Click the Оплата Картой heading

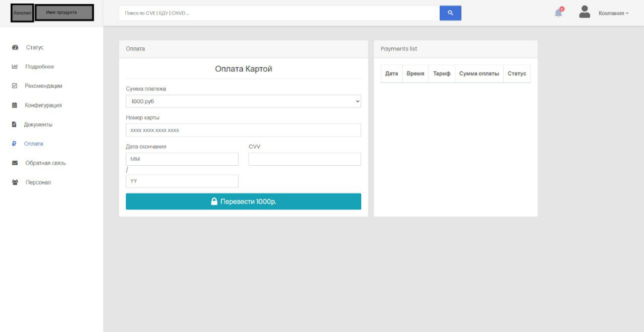click(x=244, y=69)
